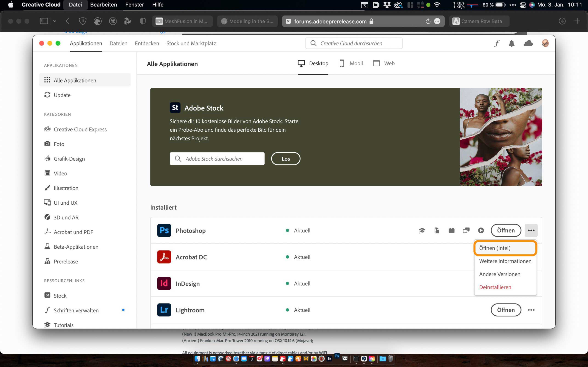Screen dimensions: 588x367
Task: Open the notifications bell
Action: (512, 43)
